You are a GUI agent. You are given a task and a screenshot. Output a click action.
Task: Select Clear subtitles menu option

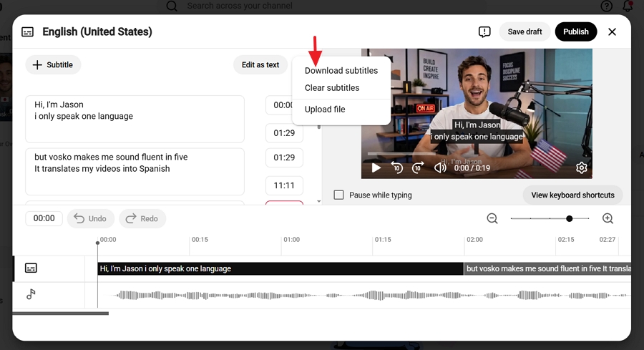[332, 88]
